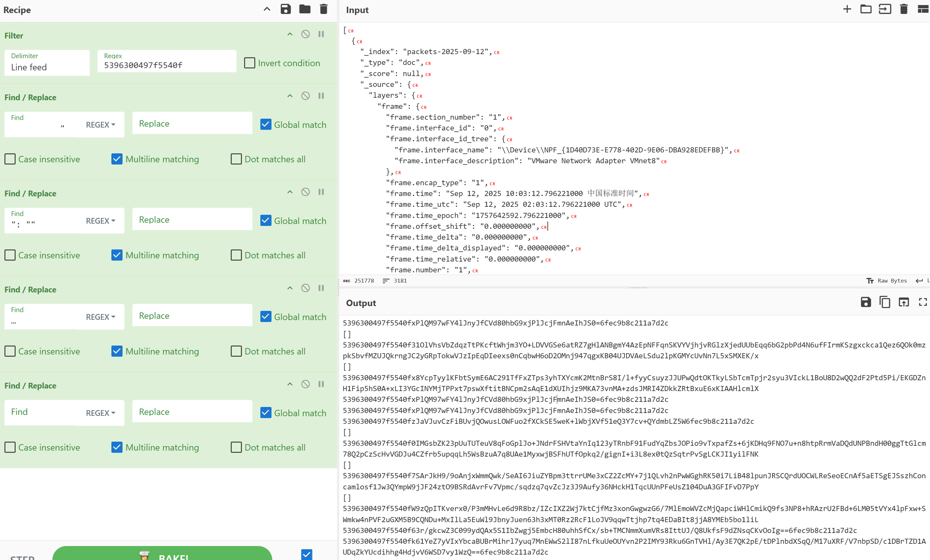Open the REGEX dropdown in first Find / Replace
930x560 pixels.
pyautogui.click(x=100, y=124)
